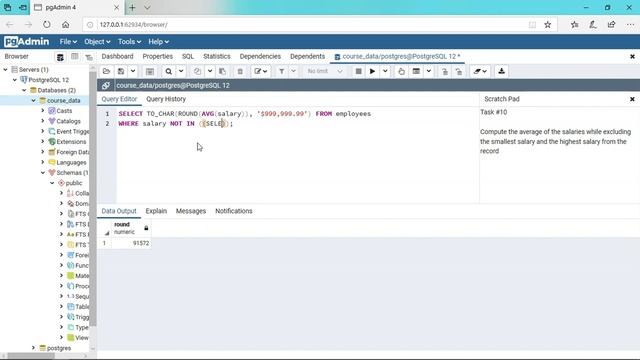This screenshot has height=360, width=640.
Task: Switch to the SQL tab
Action: pos(188,56)
